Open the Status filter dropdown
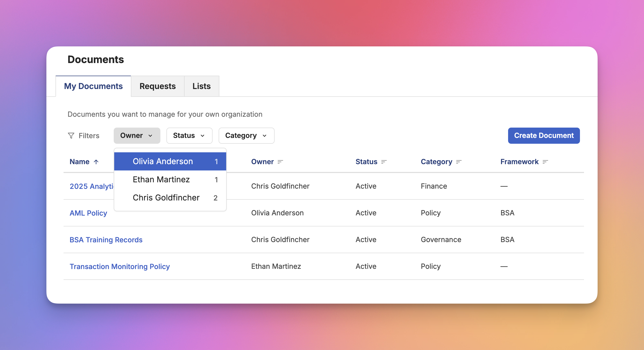The height and width of the screenshot is (350, 644). click(x=189, y=136)
